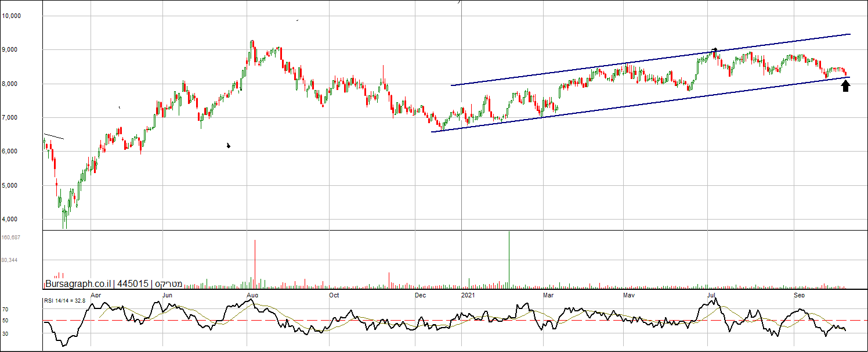Click the RSI 14/14 = 32.8 label
The width and height of the screenshot is (868, 352).
coord(65,300)
